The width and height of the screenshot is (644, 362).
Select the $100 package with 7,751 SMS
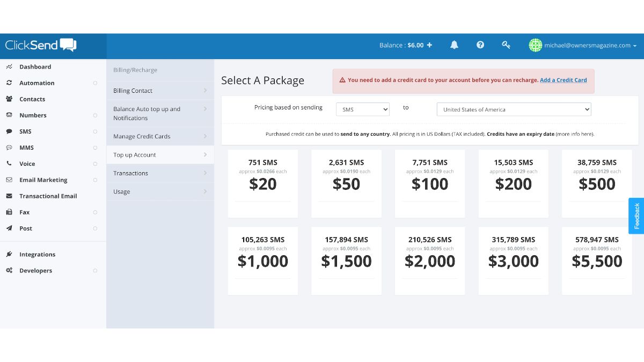click(430, 183)
